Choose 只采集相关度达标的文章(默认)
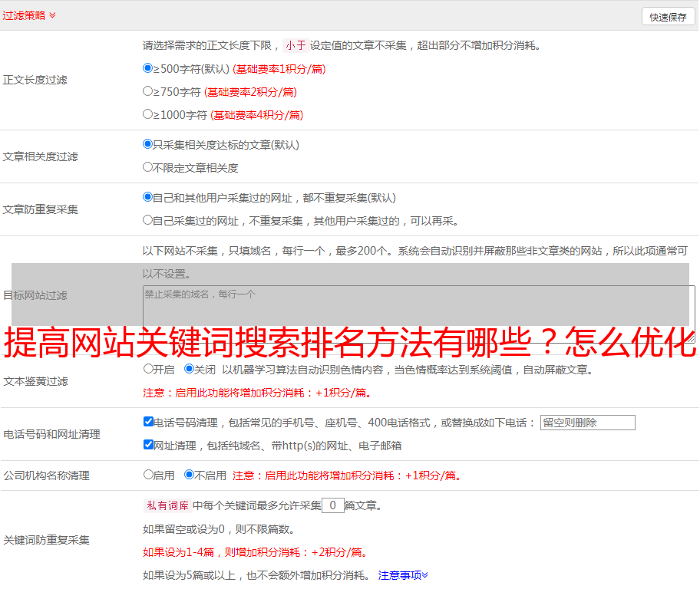 [x=147, y=144]
